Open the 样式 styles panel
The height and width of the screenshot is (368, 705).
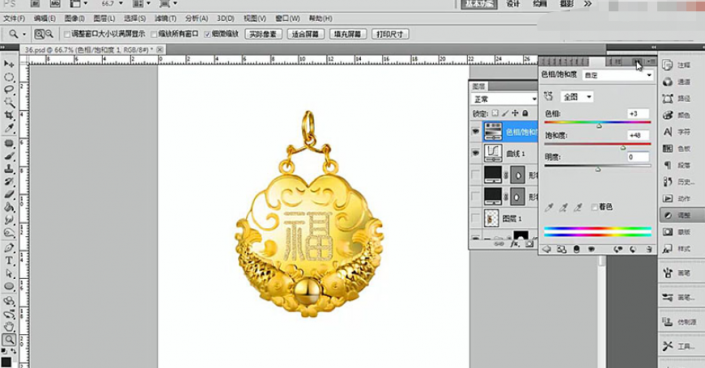pos(678,248)
